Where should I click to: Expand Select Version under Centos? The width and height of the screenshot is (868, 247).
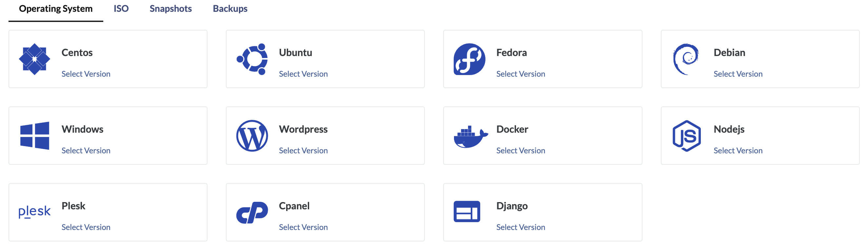tap(86, 74)
